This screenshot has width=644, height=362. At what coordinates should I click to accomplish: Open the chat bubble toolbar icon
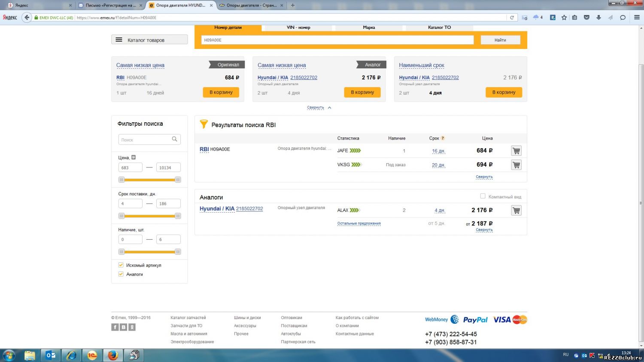[x=623, y=18]
